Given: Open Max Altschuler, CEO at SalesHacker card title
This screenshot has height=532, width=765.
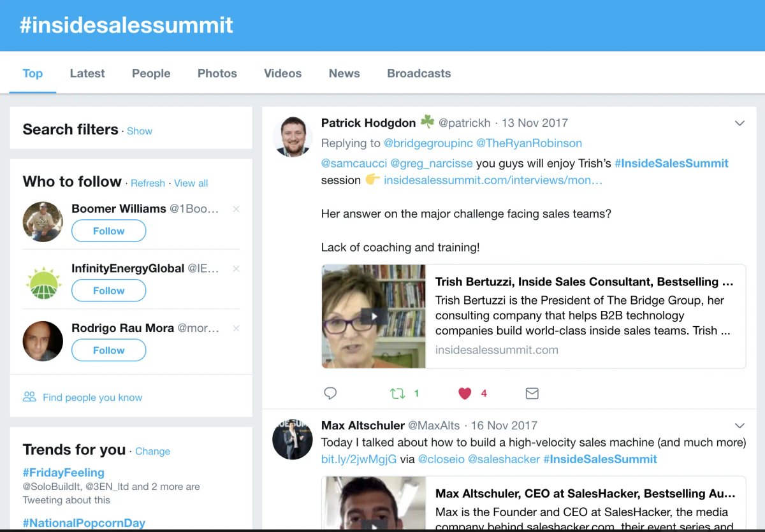Looking at the screenshot, I should (x=585, y=494).
